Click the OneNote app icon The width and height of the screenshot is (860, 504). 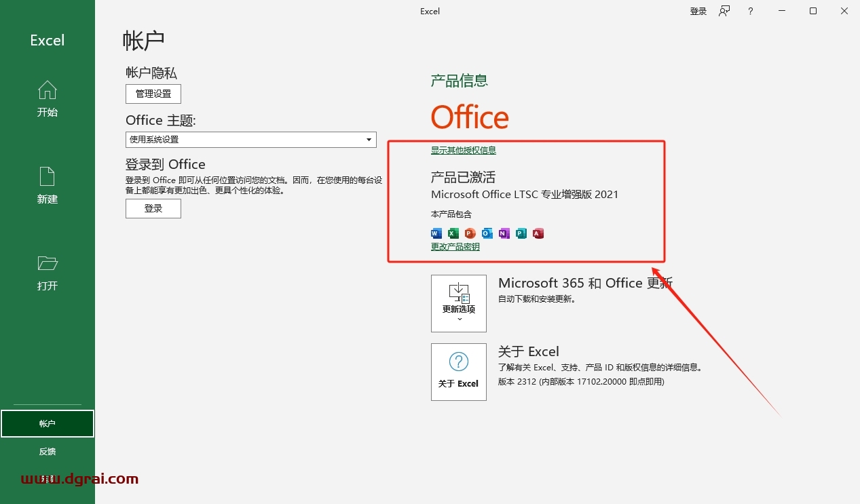pyautogui.click(x=504, y=233)
